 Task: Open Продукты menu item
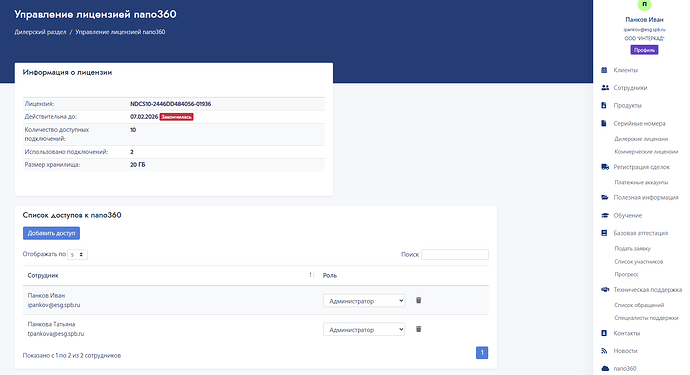628,105
